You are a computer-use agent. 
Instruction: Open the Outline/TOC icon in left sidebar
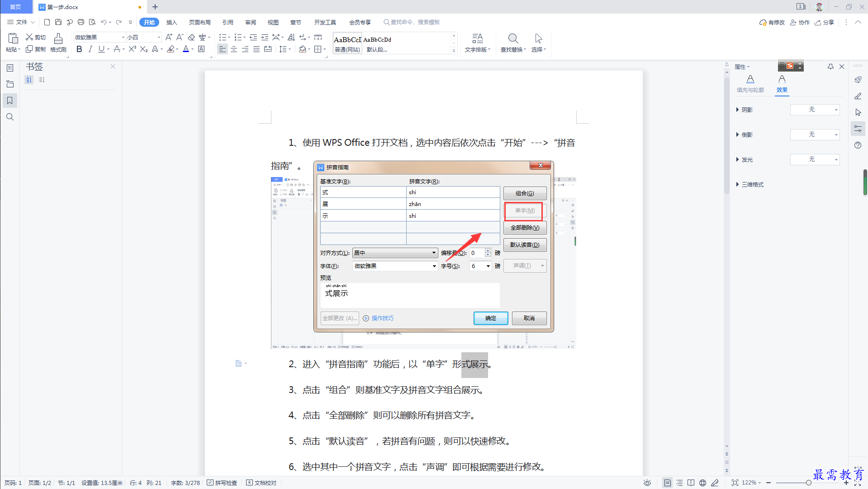coord(10,68)
